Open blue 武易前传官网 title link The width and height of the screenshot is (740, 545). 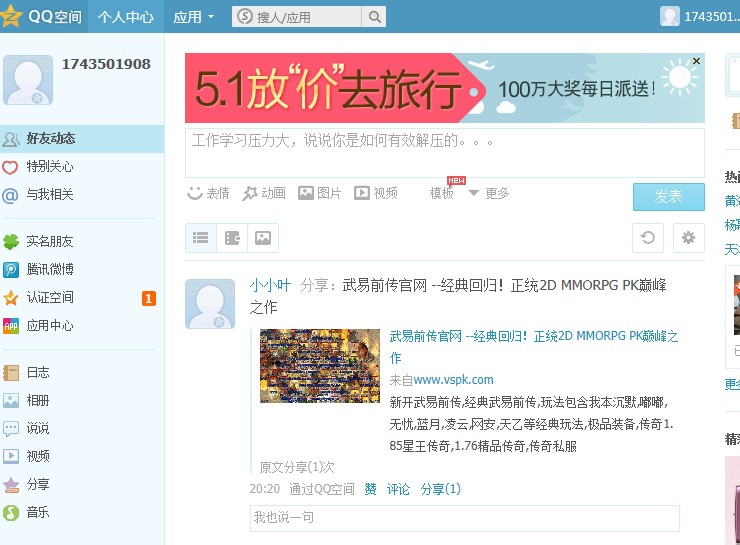pos(534,347)
